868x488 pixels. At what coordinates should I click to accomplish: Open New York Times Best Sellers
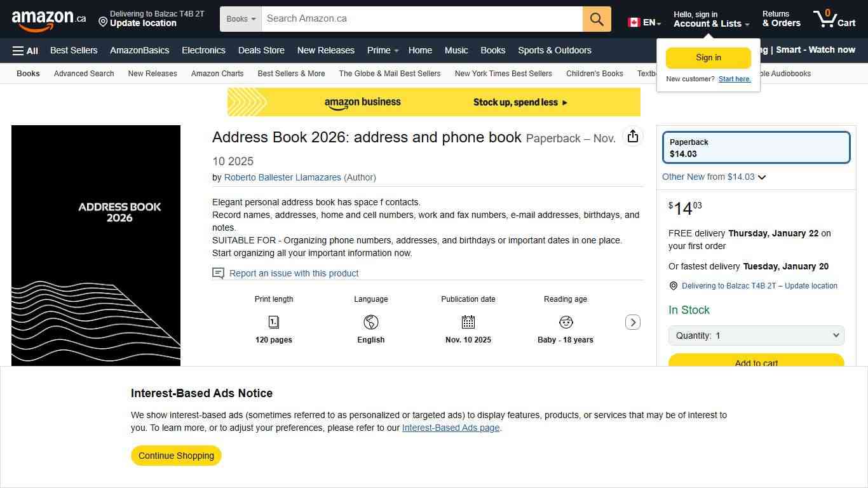[503, 74]
